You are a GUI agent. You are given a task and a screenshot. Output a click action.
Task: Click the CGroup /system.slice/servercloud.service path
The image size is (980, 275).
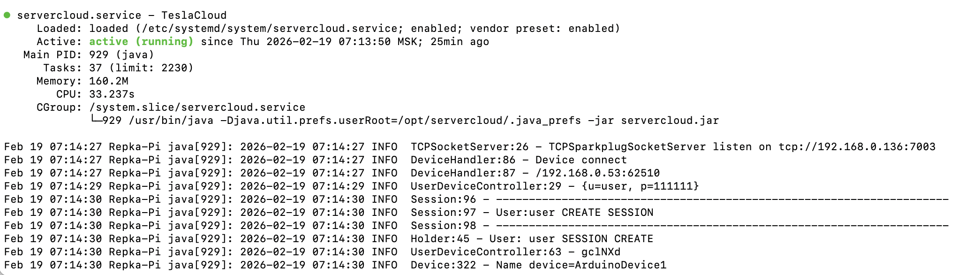tap(197, 107)
